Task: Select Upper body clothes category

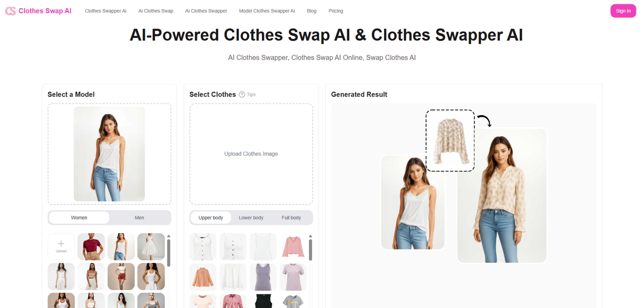Action: coord(211,218)
